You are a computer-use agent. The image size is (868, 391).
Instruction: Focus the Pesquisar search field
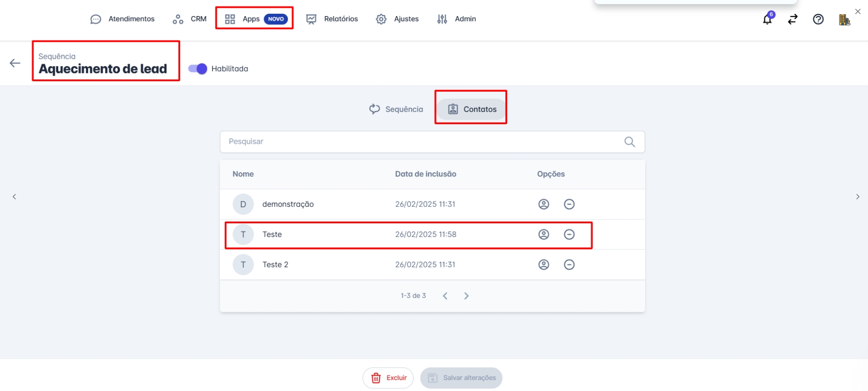click(422, 142)
